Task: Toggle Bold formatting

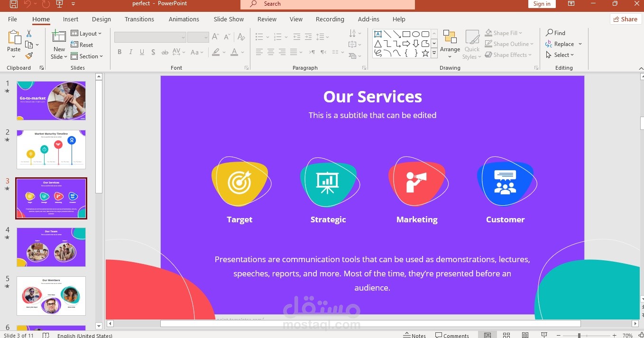Action: tap(120, 52)
